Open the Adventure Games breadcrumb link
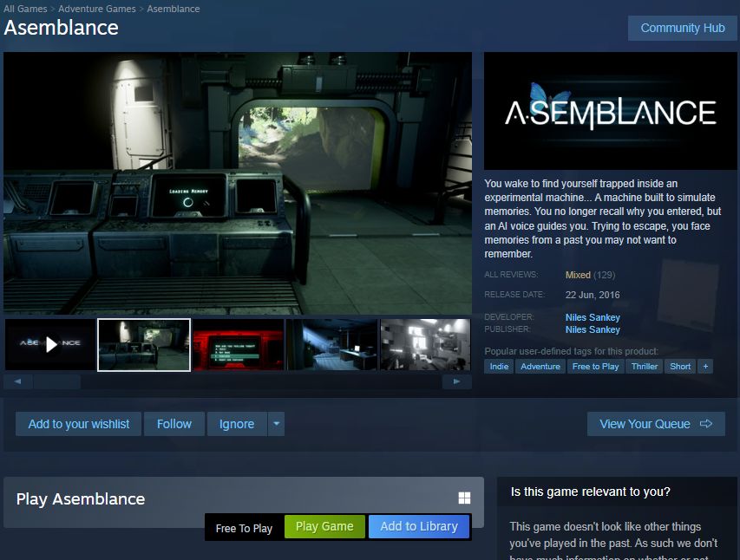740x560 pixels. (x=97, y=9)
